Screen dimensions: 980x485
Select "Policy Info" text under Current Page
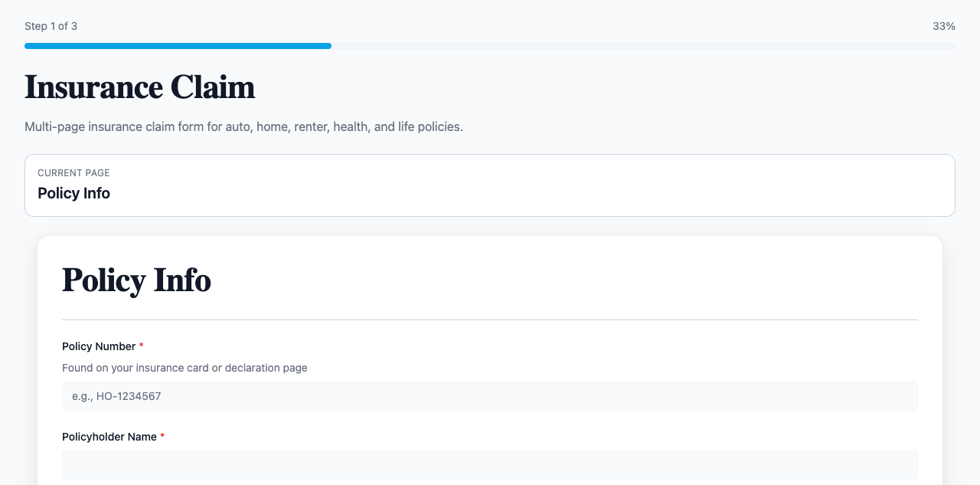(x=73, y=193)
